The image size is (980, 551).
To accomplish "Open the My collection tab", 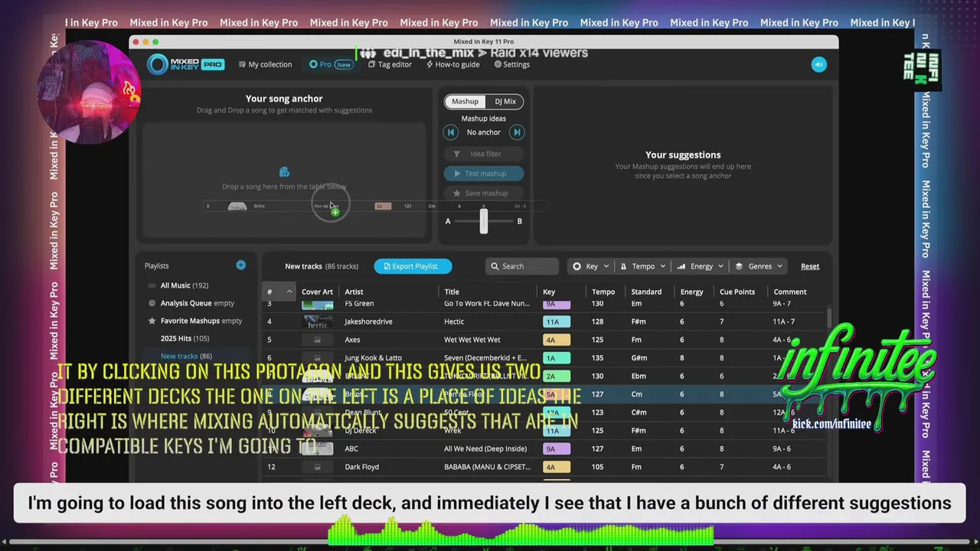I will pos(265,64).
